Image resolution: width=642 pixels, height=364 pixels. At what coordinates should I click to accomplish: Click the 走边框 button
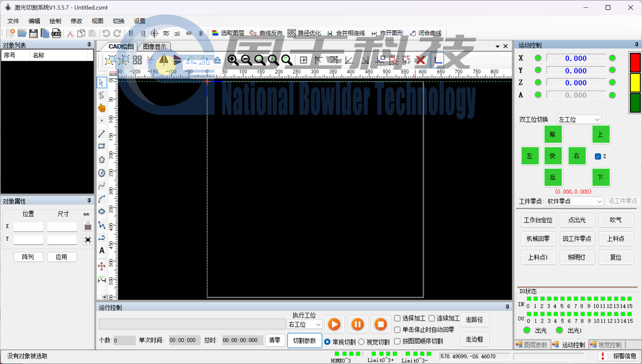(x=475, y=339)
